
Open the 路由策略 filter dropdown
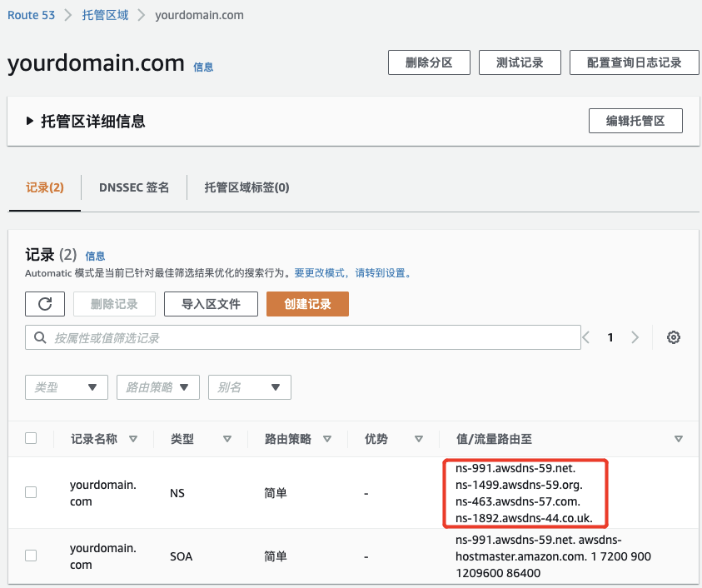tap(157, 387)
